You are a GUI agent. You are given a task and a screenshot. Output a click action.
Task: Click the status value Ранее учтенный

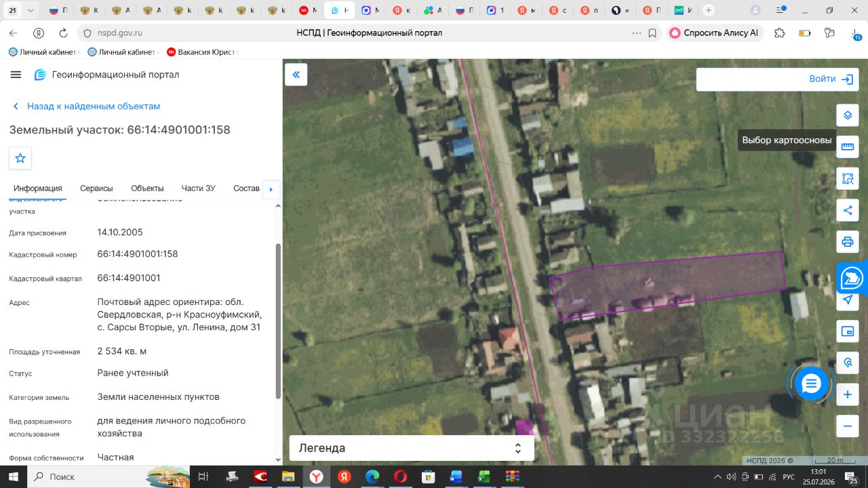click(133, 373)
